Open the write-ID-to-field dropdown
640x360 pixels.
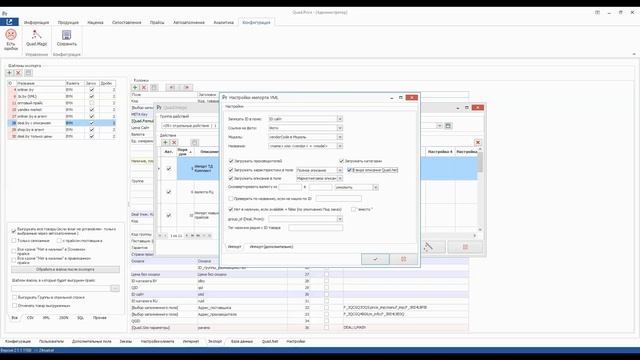(340, 119)
